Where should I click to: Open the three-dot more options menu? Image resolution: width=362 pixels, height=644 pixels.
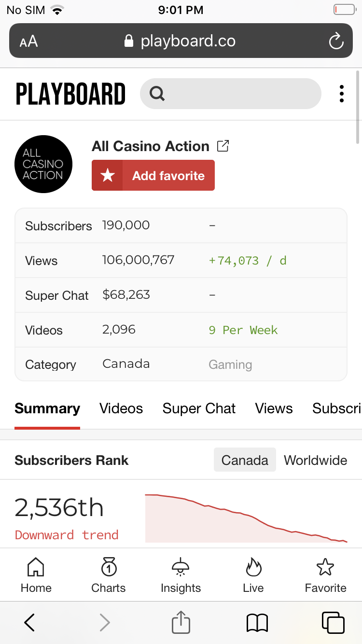pyautogui.click(x=341, y=94)
